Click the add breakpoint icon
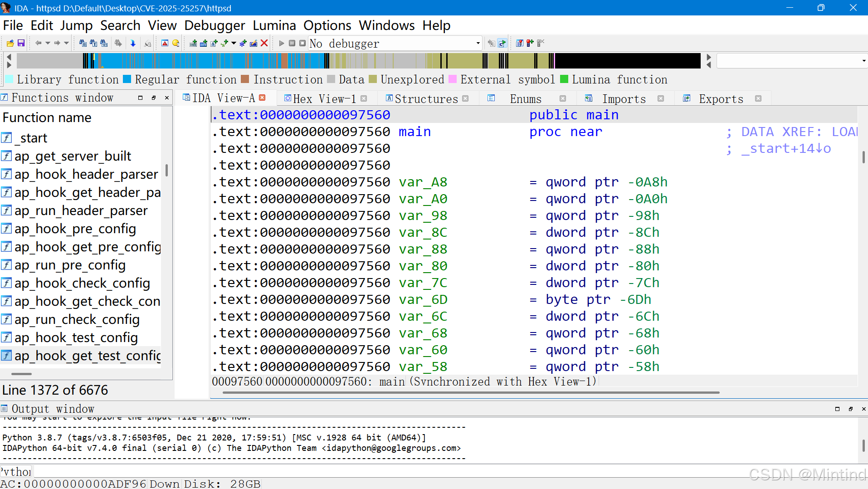 click(530, 43)
